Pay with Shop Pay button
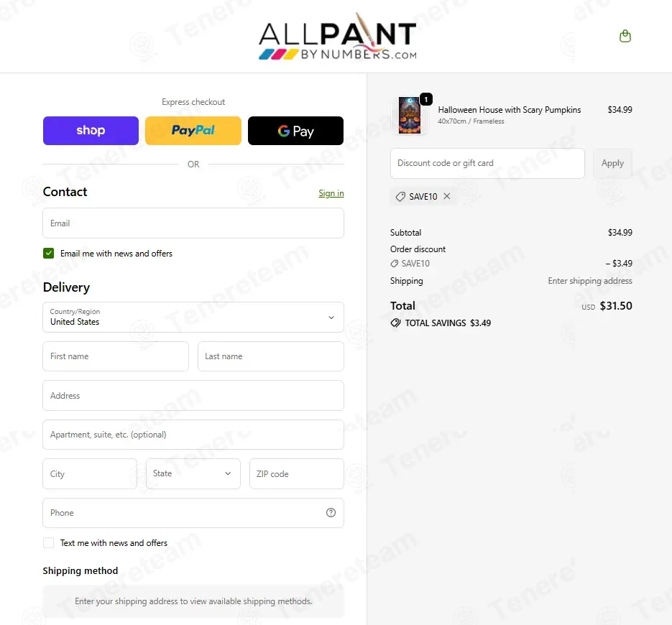The height and width of the screenshot is (625, 672). [x=91, y=131]
